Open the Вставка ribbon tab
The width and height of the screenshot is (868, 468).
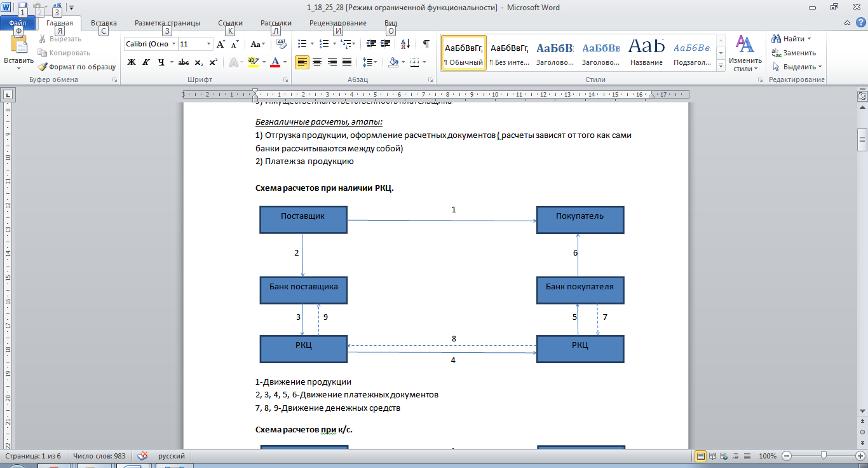coord(104,23)
